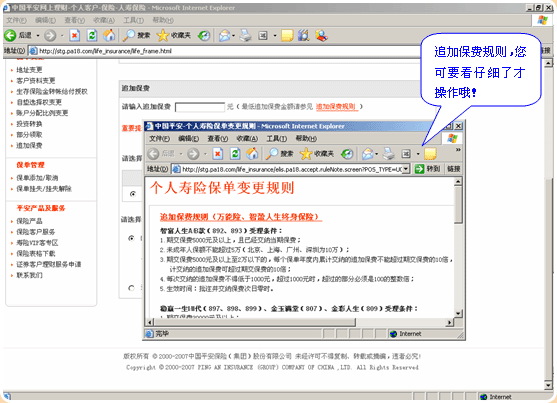Open 收藏(A) menu in popup window
This screenshot has height=403, width=557.
tap(247, 138)
